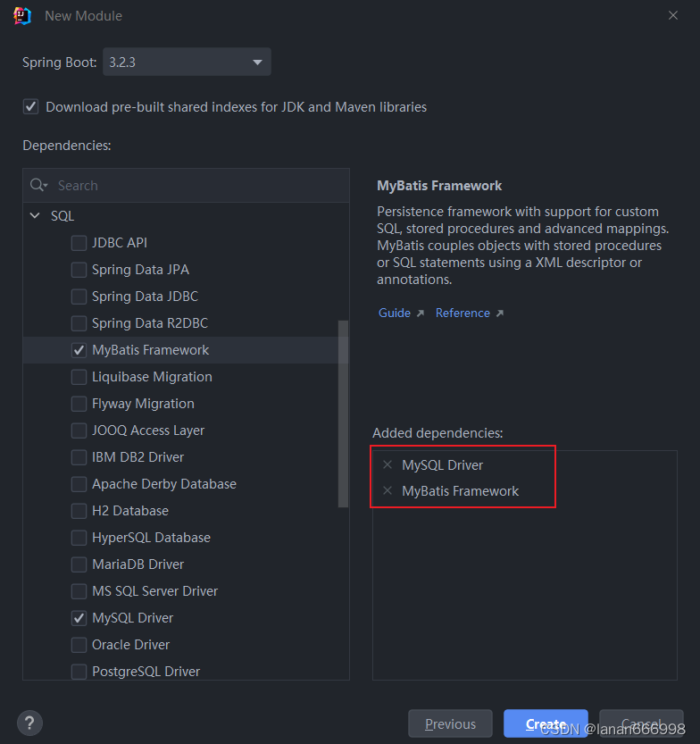This screenshot has width=700, height=744.
Task: Focus the dependencies Search field
Action: click(186, 185)
